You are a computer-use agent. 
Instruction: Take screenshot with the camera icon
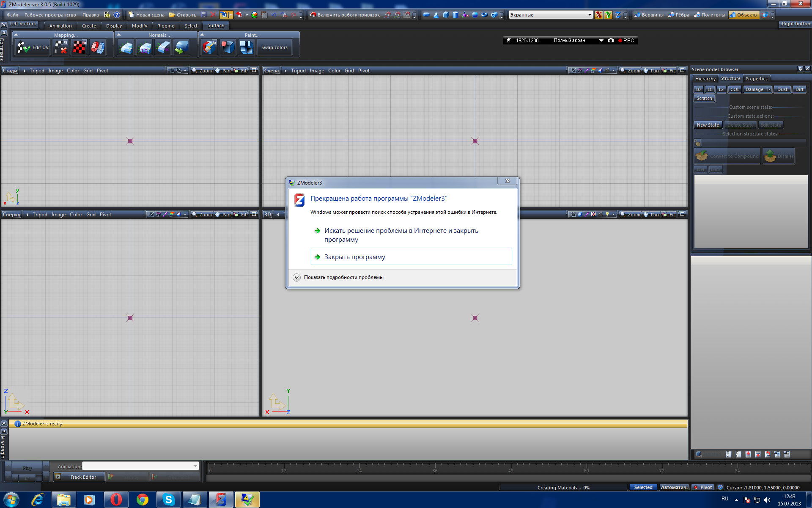610,41
